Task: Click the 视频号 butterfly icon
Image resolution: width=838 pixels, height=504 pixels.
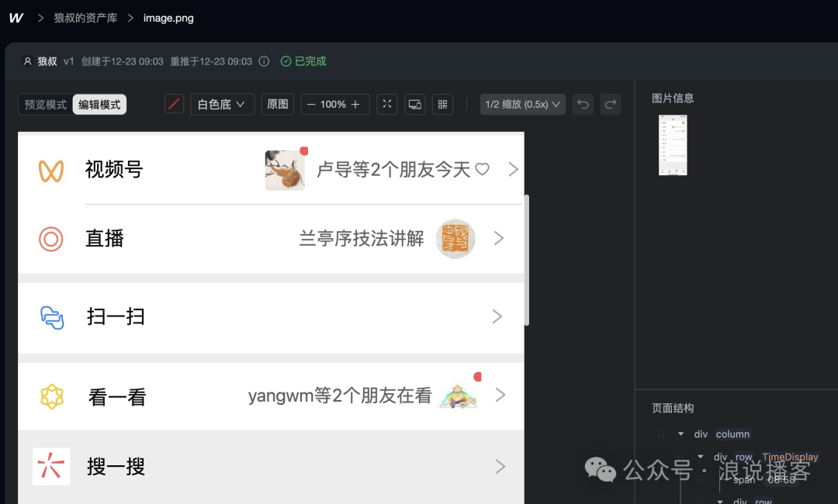Action: coord(51,171)
